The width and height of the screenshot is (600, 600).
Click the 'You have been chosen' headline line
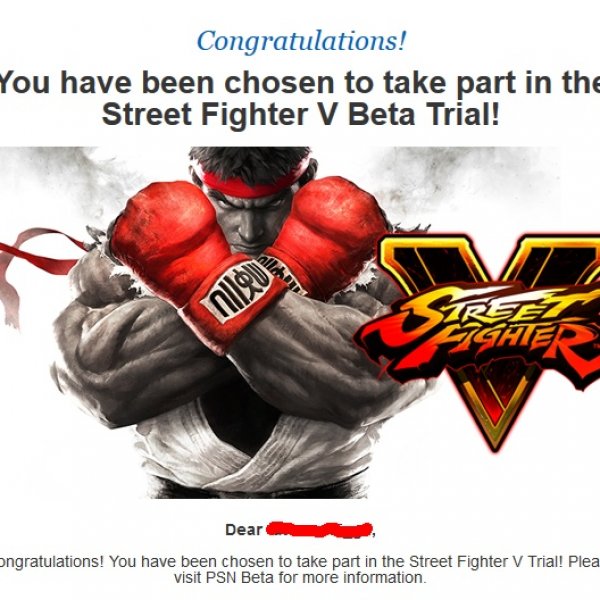(300, 83)
